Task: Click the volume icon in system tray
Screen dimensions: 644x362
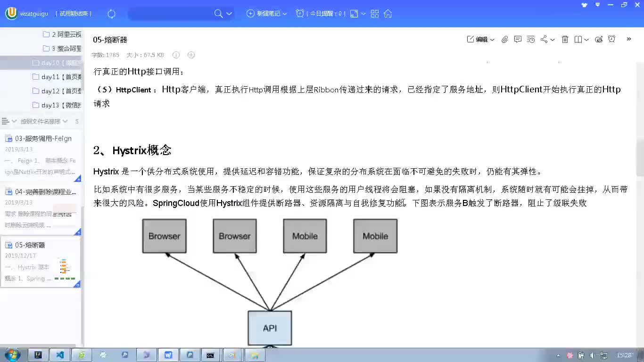Action: pyautogui.click(x=593, y=355)
